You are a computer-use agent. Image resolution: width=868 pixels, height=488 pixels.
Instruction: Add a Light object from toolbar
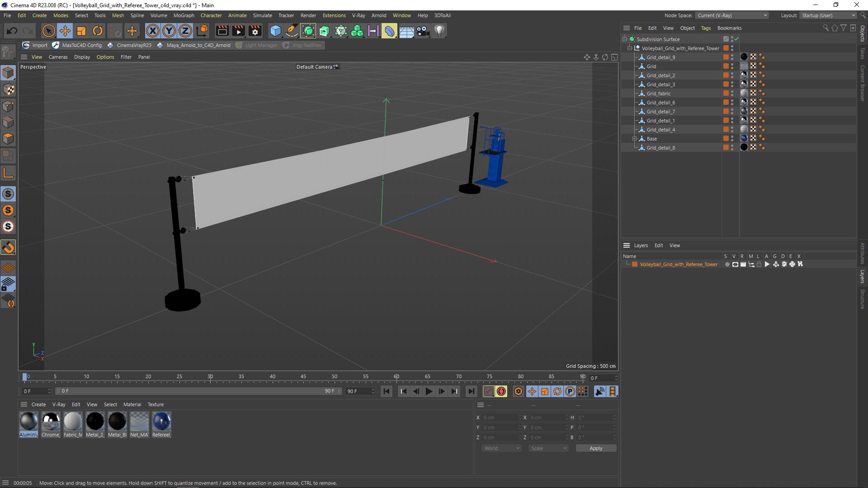pyautogui.click(x=439, y=31)
